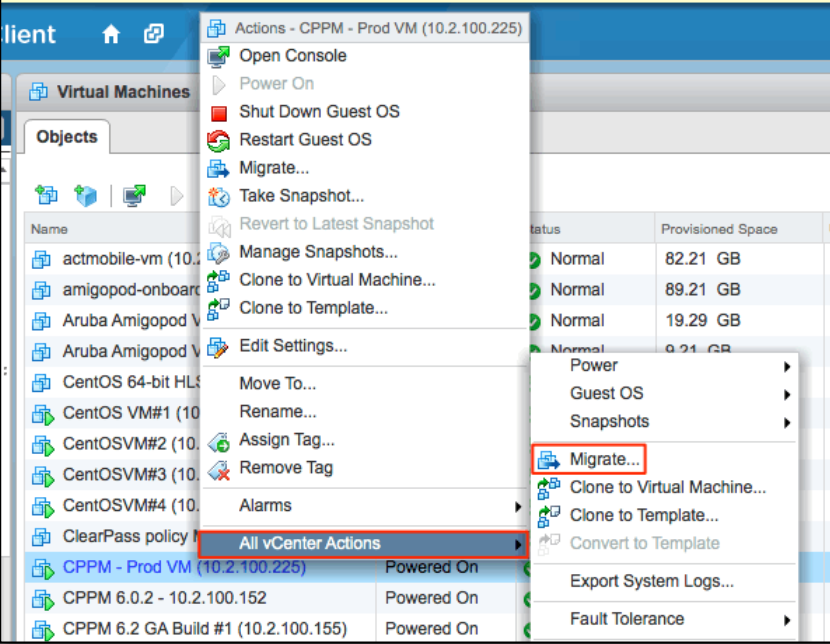This screenshot has height=644, width=830.
Task: Click the Virtual Machines header icon
Action: click(x=38, y=92)
